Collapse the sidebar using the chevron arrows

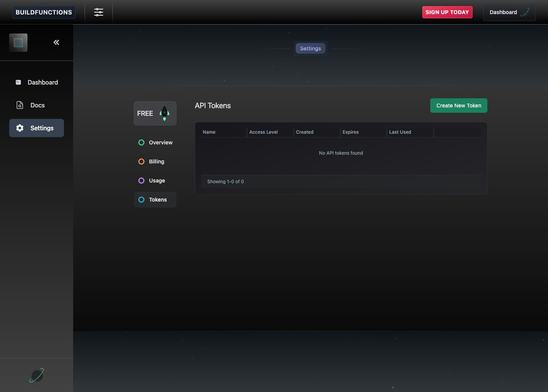coord(56,42)
